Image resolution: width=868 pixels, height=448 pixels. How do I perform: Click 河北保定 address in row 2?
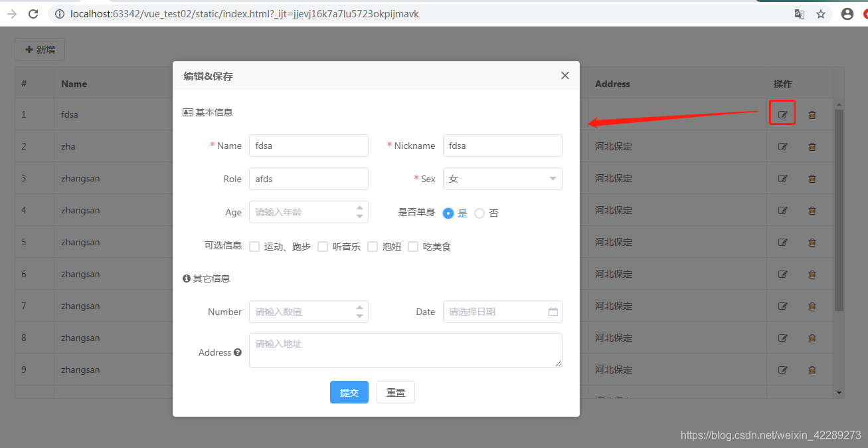(614, 146)
